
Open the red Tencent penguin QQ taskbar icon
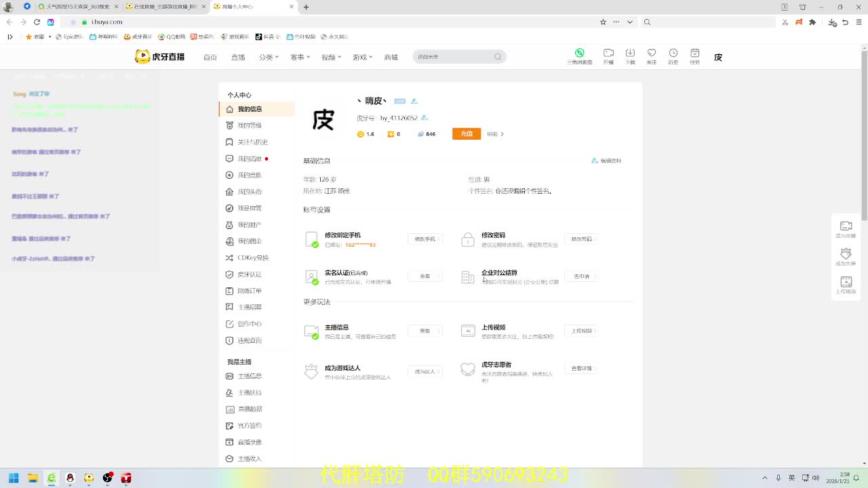point(70,478)
